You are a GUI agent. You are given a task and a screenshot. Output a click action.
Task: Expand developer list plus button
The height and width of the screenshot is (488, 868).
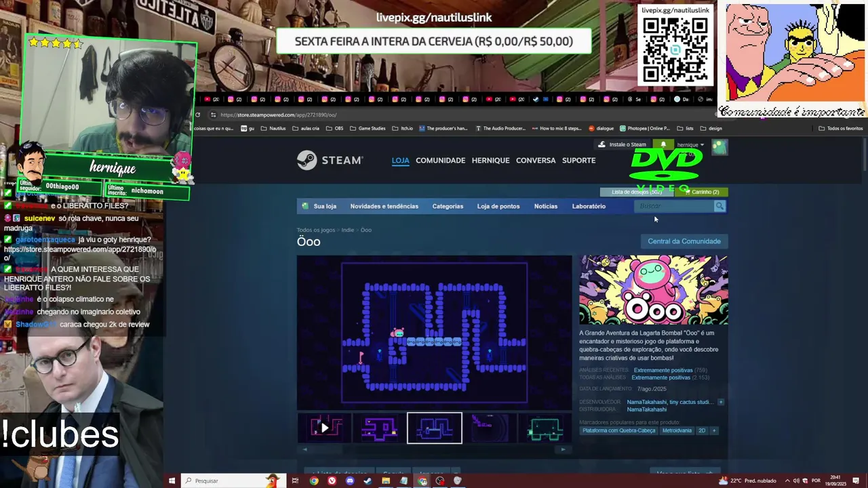(721, 402)
